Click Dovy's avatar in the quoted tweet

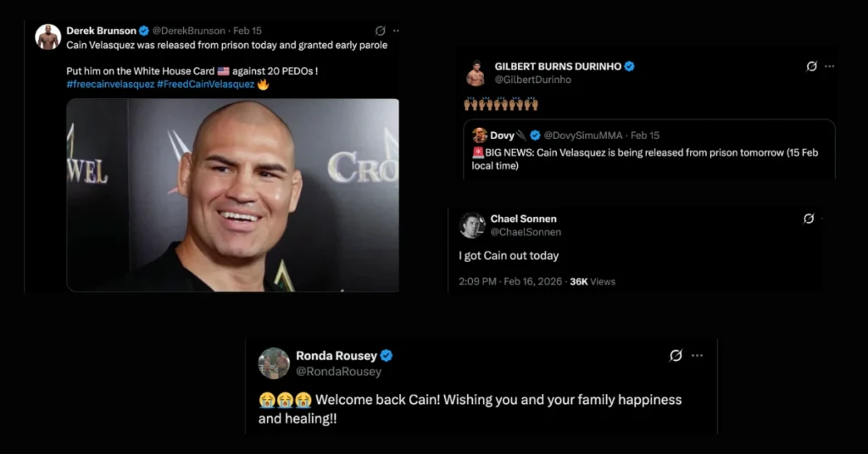[x=480, y=135]
